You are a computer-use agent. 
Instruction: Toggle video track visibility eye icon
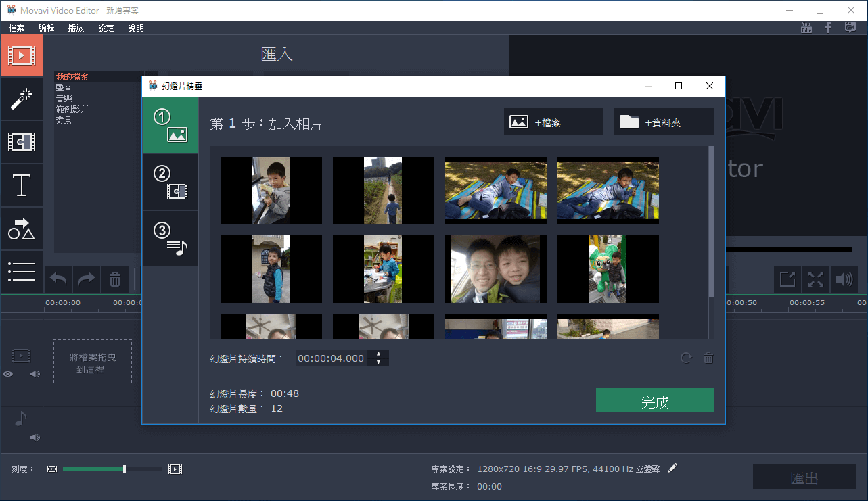(8, 374)
